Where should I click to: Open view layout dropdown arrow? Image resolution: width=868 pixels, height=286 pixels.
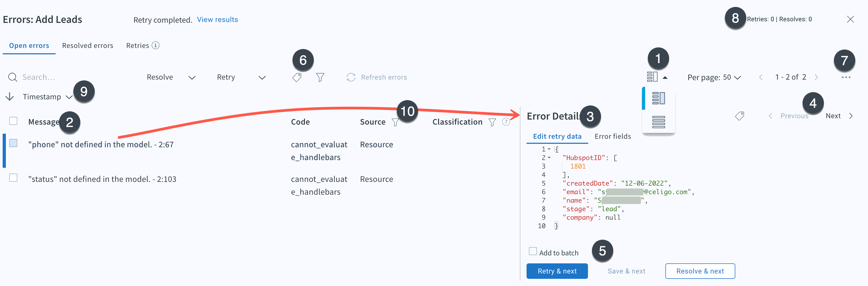point(665,77)
